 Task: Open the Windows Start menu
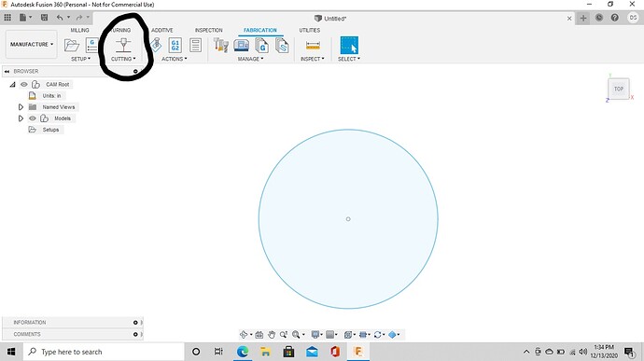[x=11, y=352]
